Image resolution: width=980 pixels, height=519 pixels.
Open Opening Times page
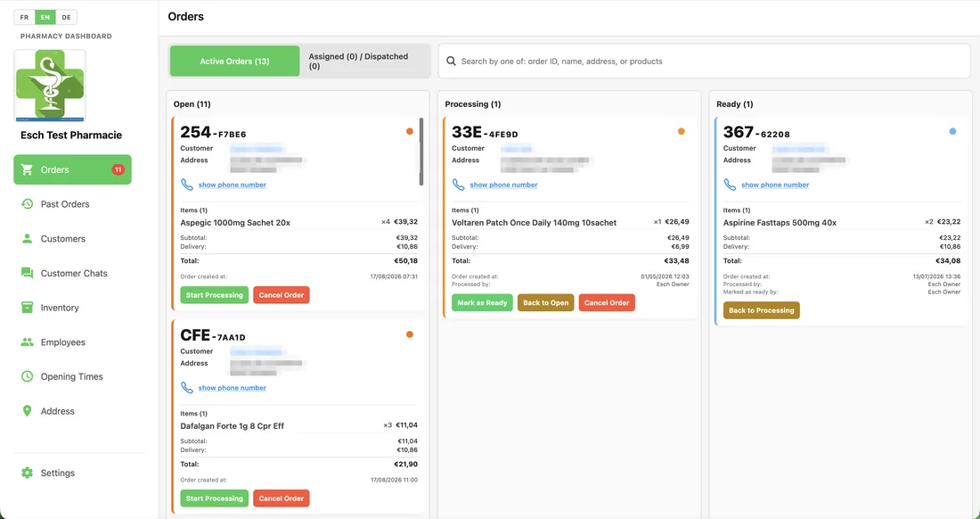pos(72,376)
